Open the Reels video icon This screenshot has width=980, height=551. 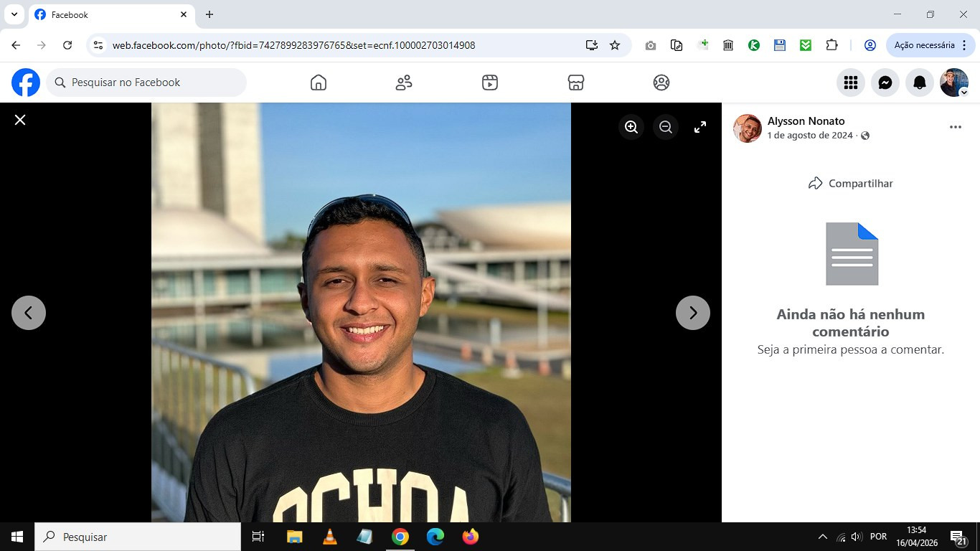click(x=490, y=83)
